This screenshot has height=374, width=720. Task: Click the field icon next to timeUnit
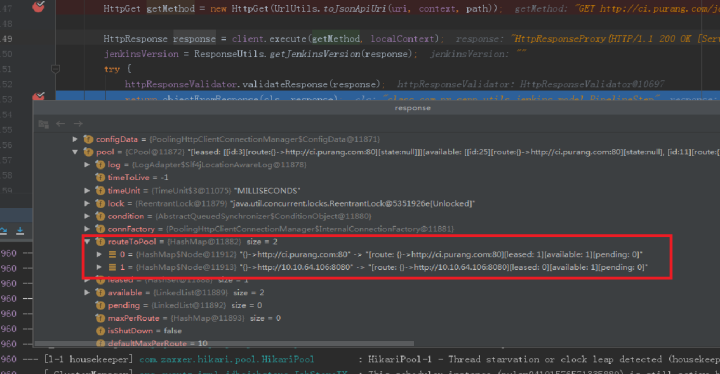click(x=100, y=190)
